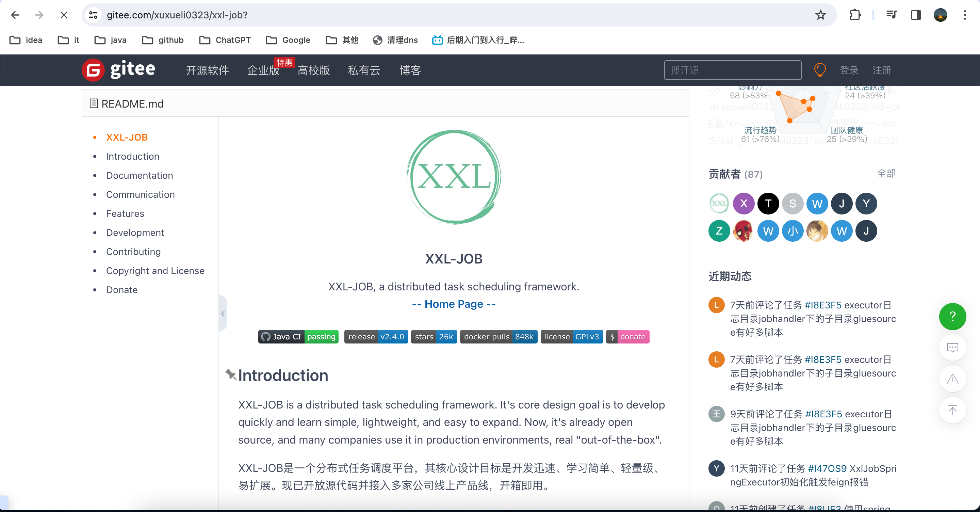Click into the 搜开源 search field
The height and width of the screenshot is (512, 980).
tap(733, 70)
